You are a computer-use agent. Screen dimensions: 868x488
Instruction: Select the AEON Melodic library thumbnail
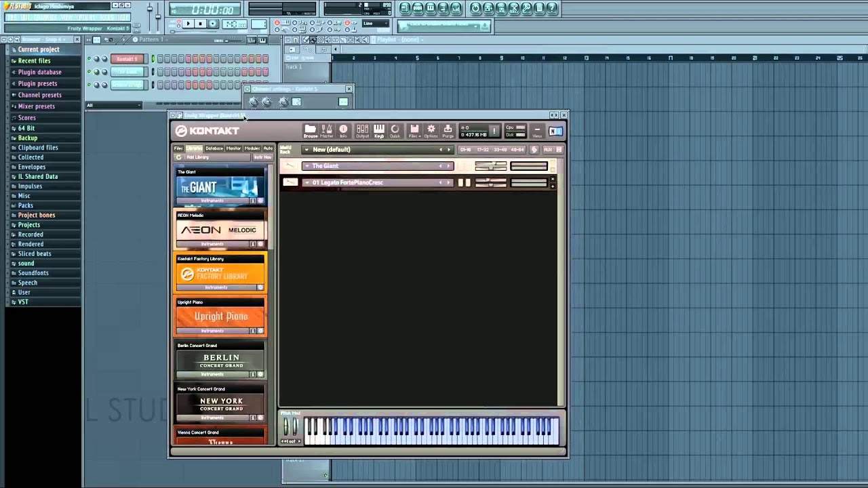tap(220, 230)
